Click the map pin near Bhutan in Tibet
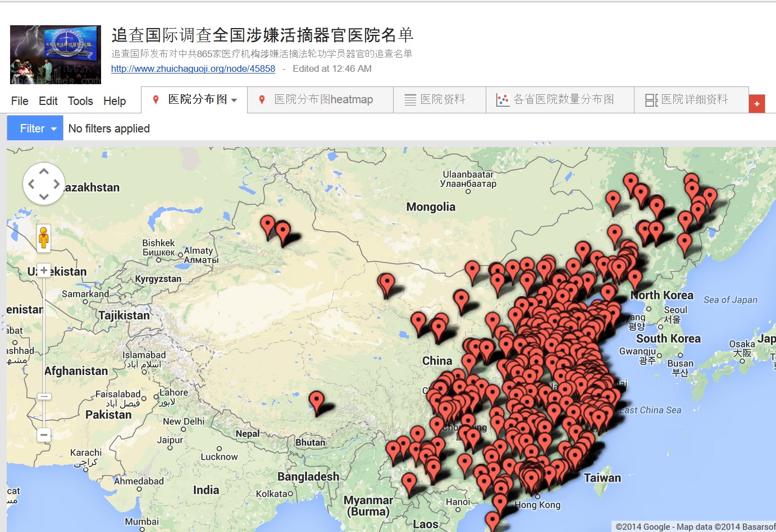This screenshot has height=532, width=776. 317,402
